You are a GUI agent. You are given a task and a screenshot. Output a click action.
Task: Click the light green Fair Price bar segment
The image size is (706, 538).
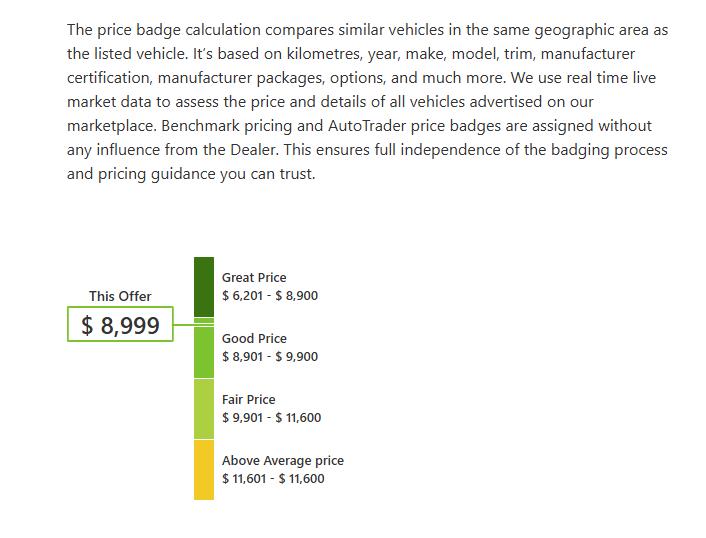tap(204, 409)
